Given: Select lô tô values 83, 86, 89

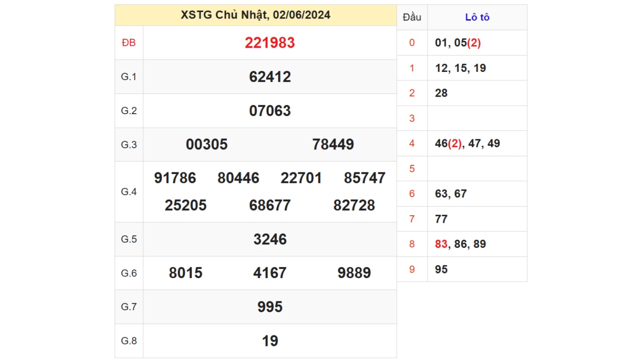Looking at the screenshot, I should (x=460, y=244).
